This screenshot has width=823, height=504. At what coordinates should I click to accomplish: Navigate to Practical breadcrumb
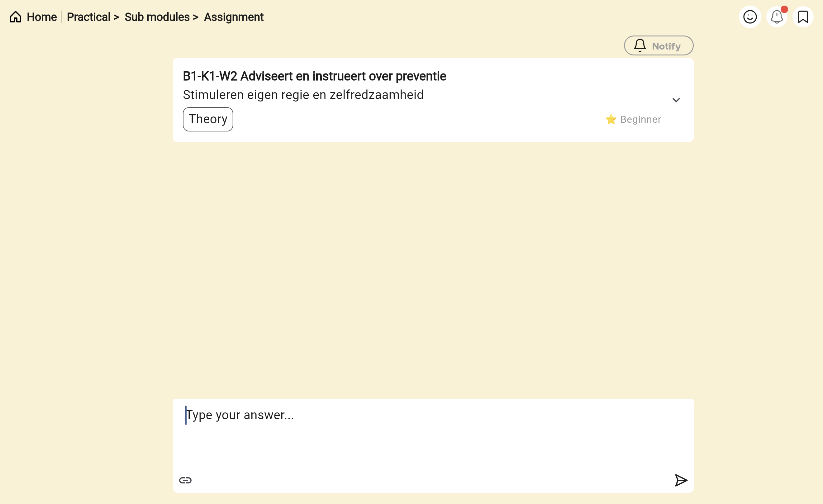[x=88, y=17]
